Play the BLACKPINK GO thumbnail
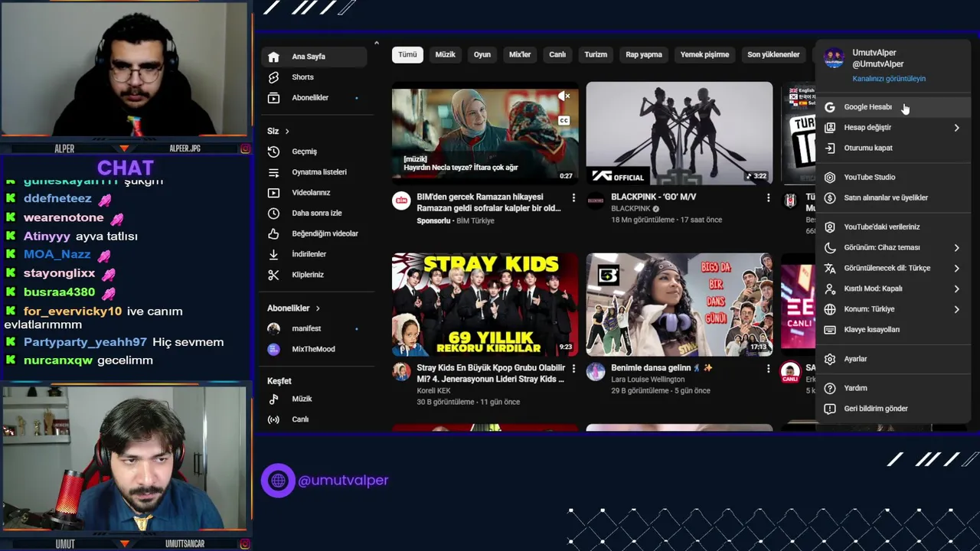This screenshot has height=551, width=980. point(679,134)
